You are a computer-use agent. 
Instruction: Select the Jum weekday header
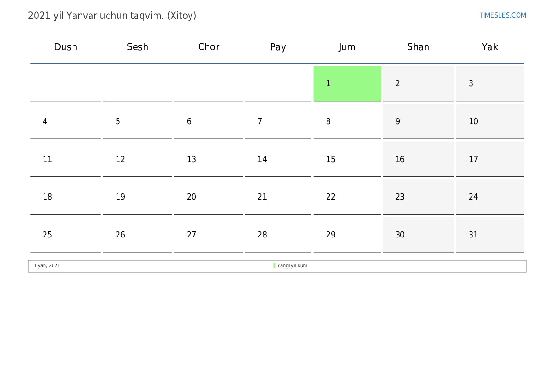coord(347,47)
